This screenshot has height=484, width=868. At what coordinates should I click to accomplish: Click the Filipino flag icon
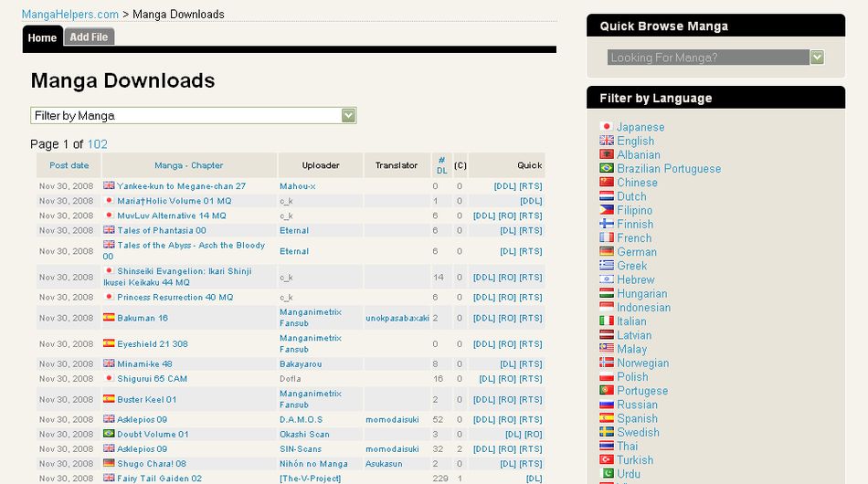[606, 210]
